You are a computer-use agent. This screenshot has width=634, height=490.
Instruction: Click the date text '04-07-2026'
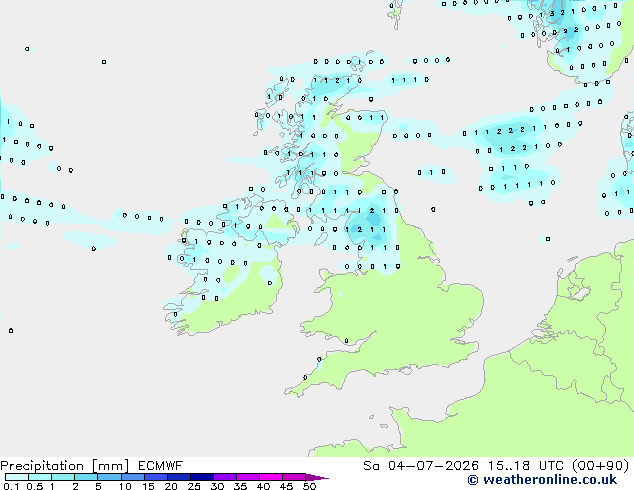point(433,466)
